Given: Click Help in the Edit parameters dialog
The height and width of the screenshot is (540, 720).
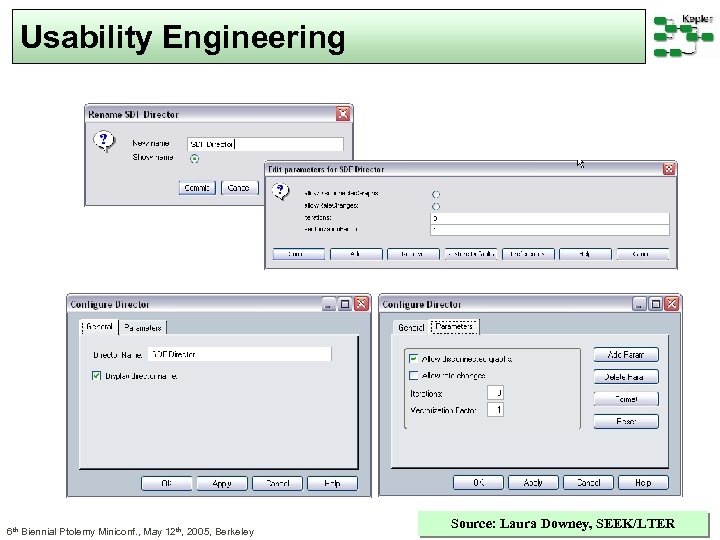Looking at the screenshot, I should point(585,254).
